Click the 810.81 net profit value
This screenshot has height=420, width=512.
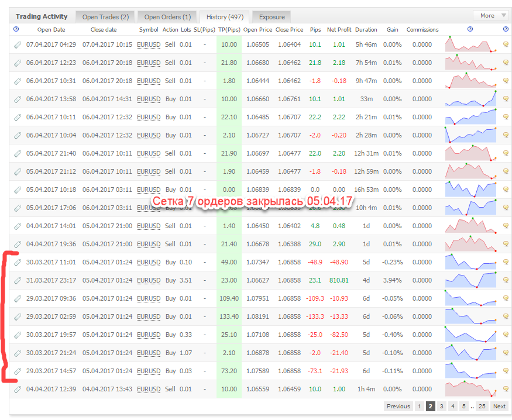339,280
